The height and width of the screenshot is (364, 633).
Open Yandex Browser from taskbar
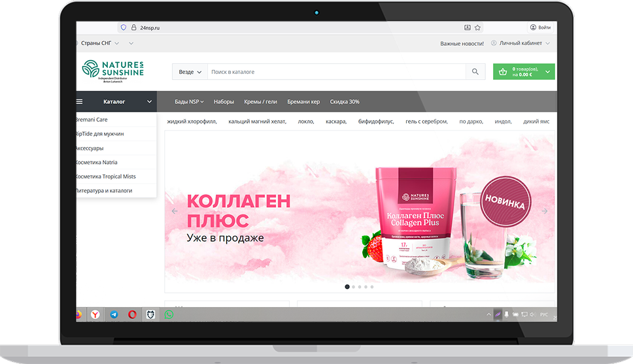(x=95, y=315)
